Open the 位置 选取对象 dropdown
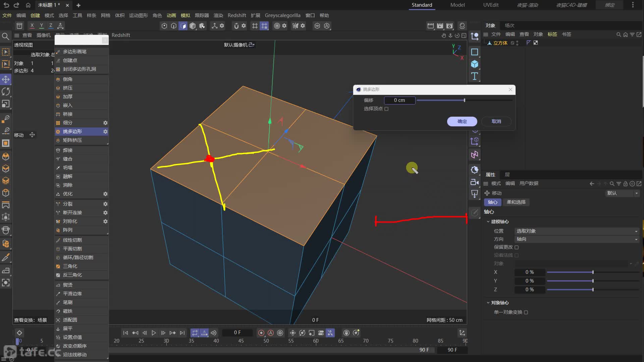 click(577, 231)
